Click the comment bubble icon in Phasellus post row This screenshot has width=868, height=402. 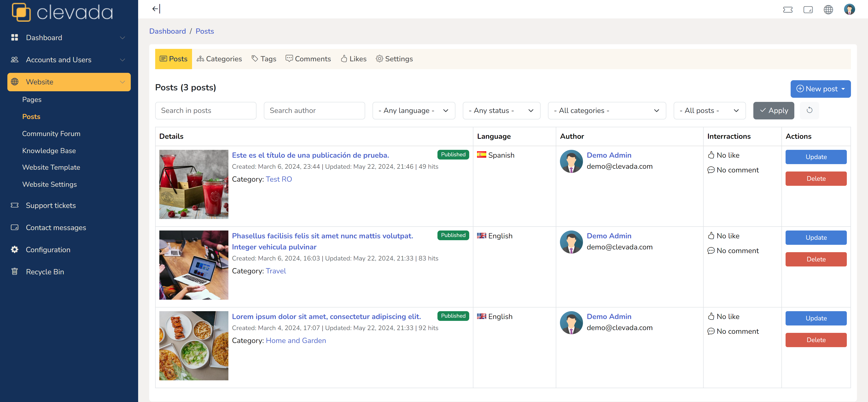pos(711,251)
